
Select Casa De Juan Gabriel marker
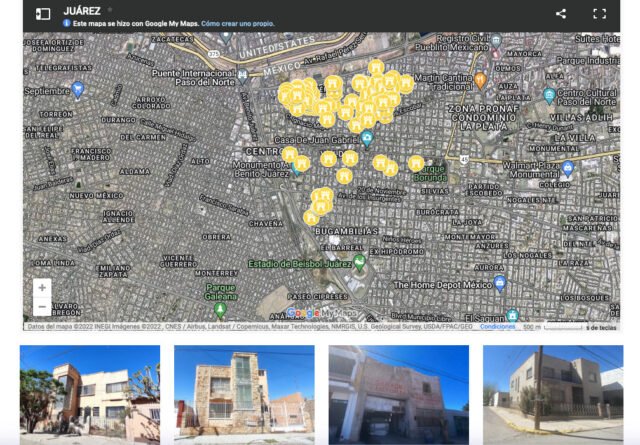pyautogui.click(x=367, y=137)
